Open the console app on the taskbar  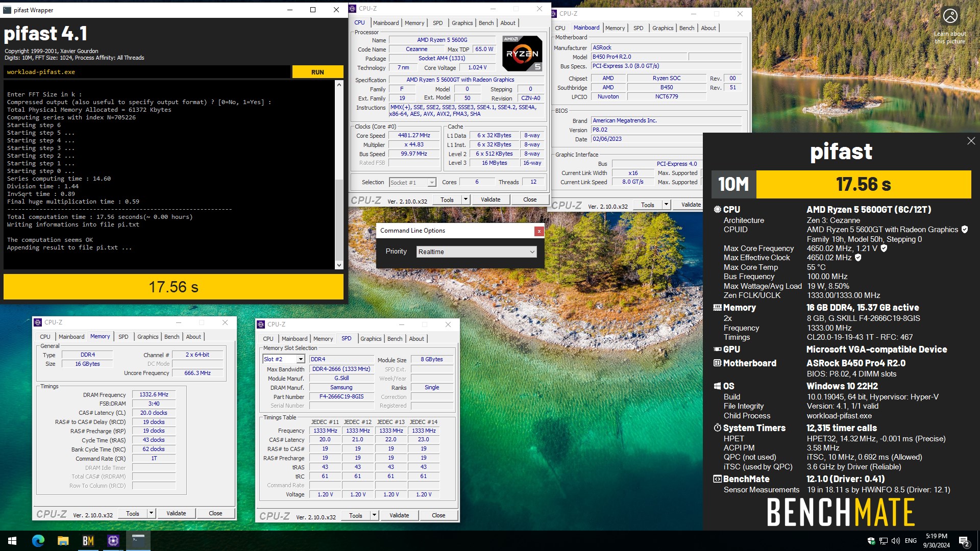click(138, 541)
